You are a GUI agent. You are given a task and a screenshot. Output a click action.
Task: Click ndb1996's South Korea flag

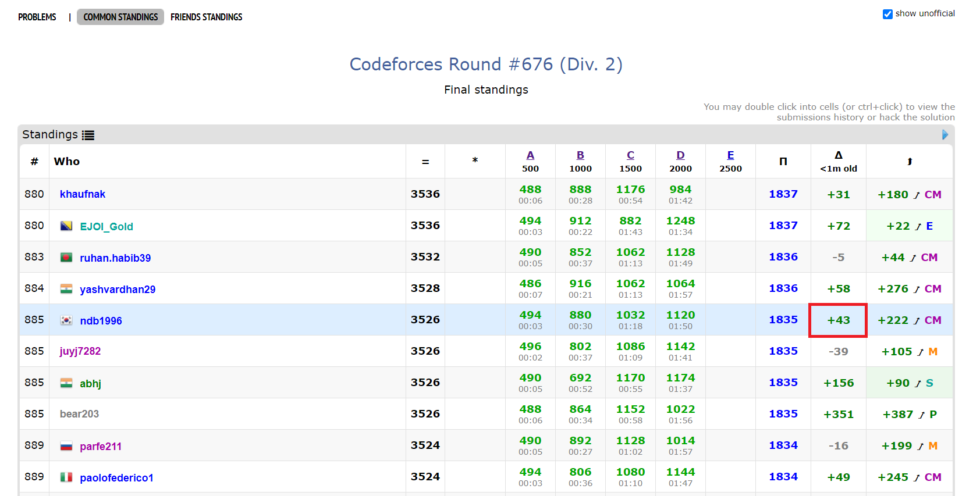(66, 320)
